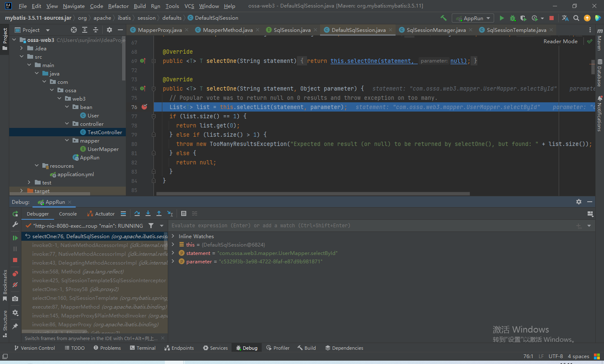Stop the running application in main toolbar

click(552, 18)
